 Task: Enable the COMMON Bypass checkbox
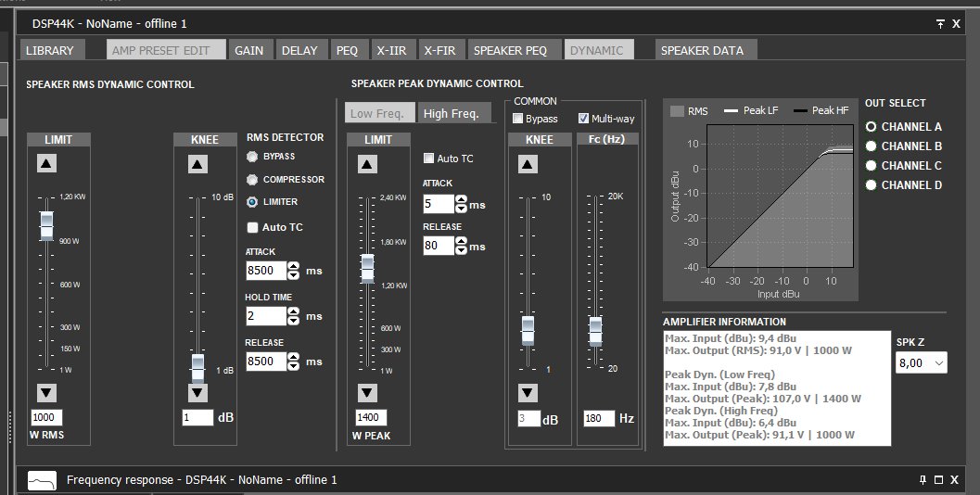click(x=518, y=119)
